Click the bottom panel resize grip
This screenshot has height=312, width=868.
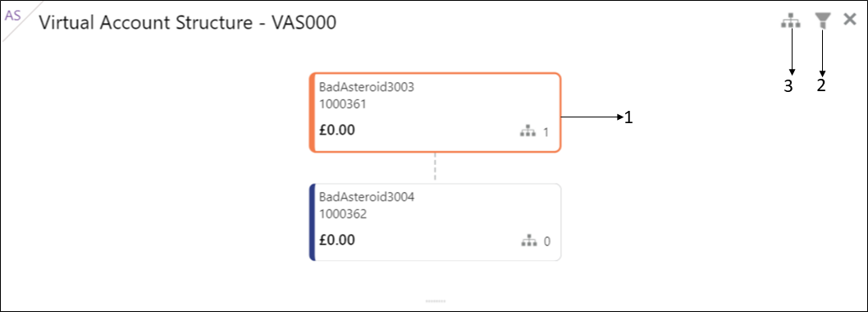click(x=435, y=301)
